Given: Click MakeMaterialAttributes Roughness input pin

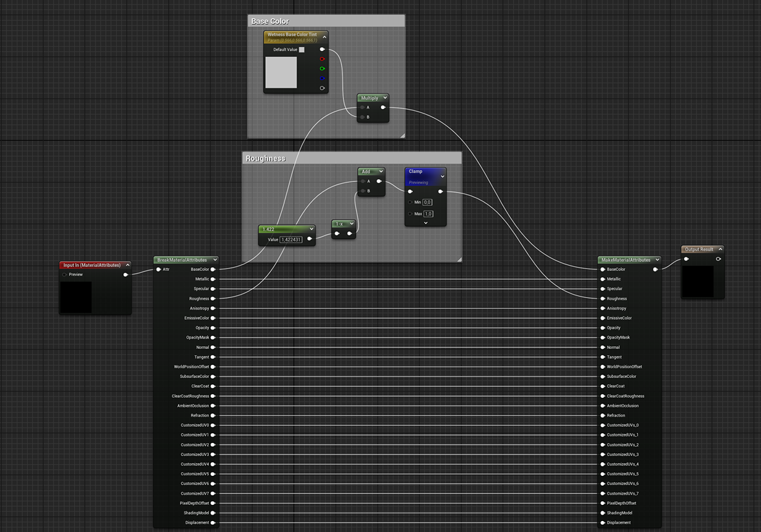Looking at the screenshot, I should tap(603, 299).
